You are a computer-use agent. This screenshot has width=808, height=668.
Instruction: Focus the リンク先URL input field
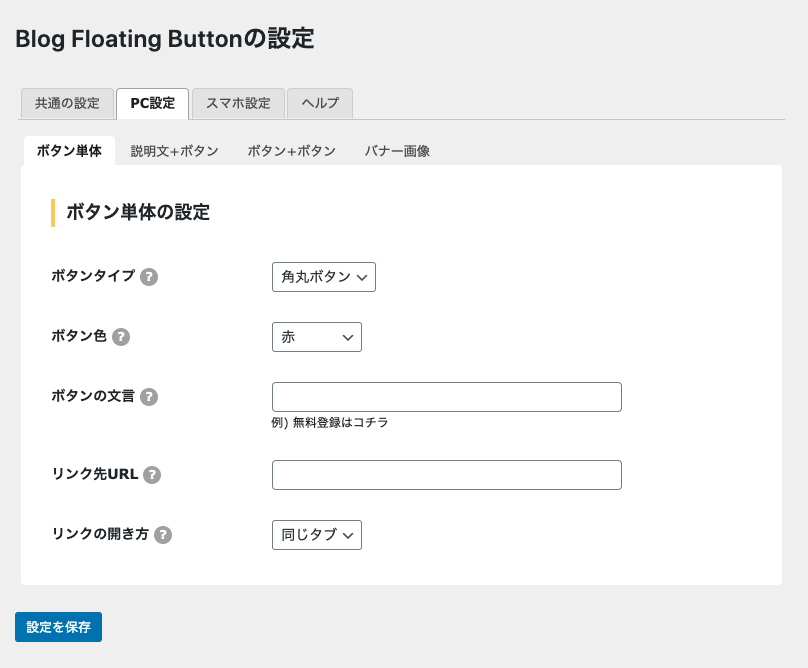[x=447, y=475]
